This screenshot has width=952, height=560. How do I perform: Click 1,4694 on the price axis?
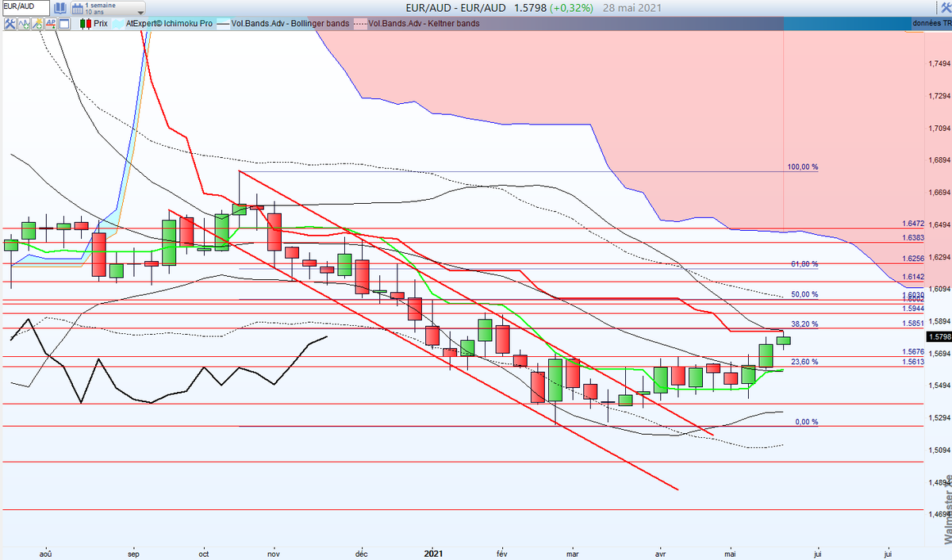939,514
